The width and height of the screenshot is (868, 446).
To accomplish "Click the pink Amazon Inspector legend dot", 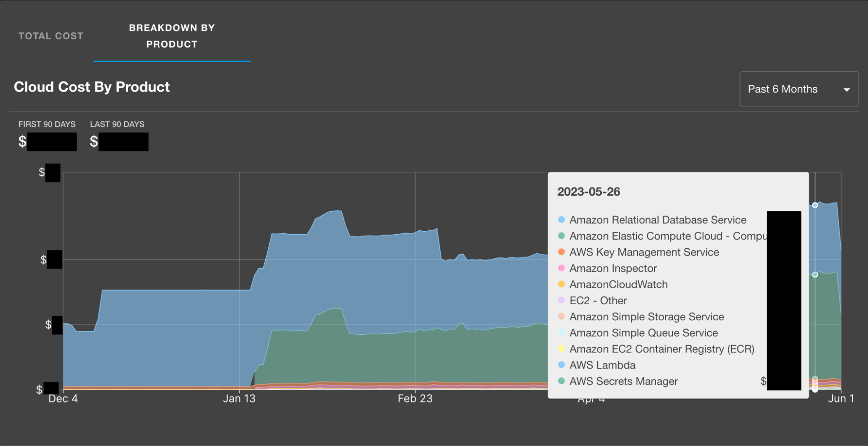I will [561, 268].
